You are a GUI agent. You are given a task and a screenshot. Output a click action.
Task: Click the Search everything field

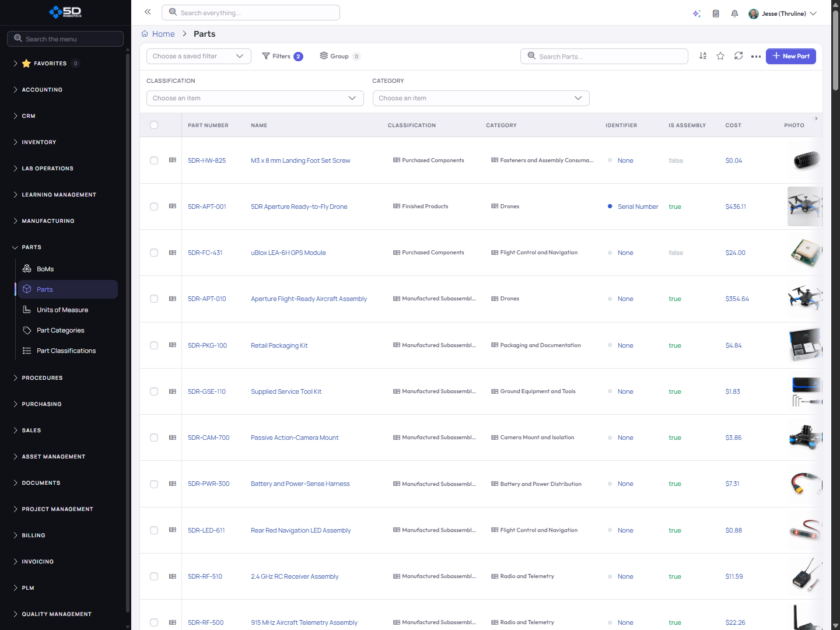[251, 13]
